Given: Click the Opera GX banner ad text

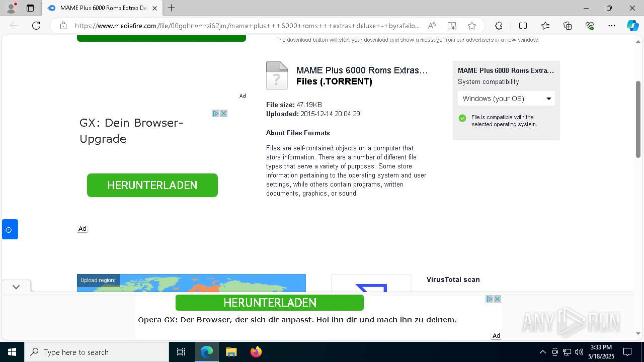Looking at the screenshot, I should (x=297, y=320).
